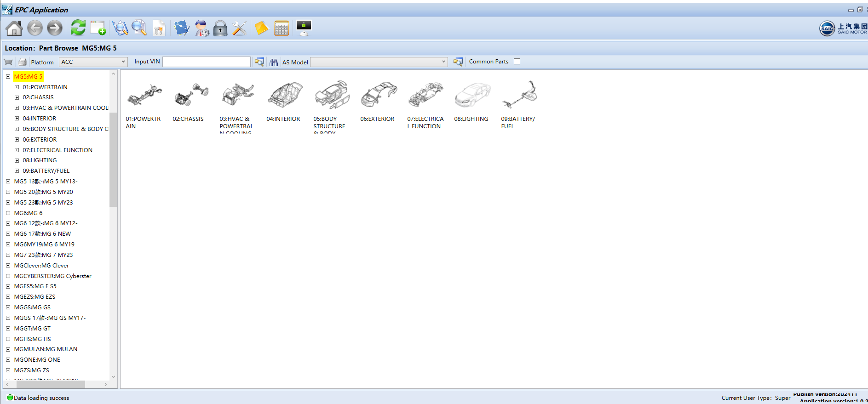Click search icon after AS Model dropdown
868x404 pixels.
[458, 62]
